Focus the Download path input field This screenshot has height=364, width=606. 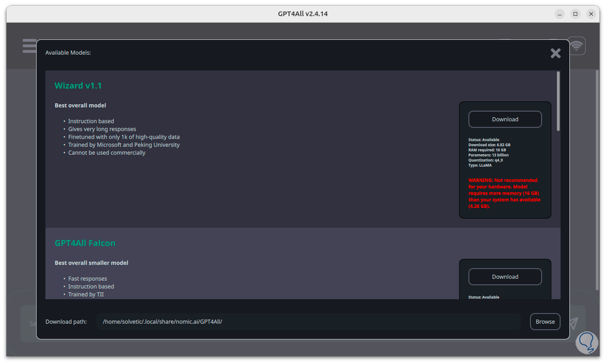pos(309,321)
